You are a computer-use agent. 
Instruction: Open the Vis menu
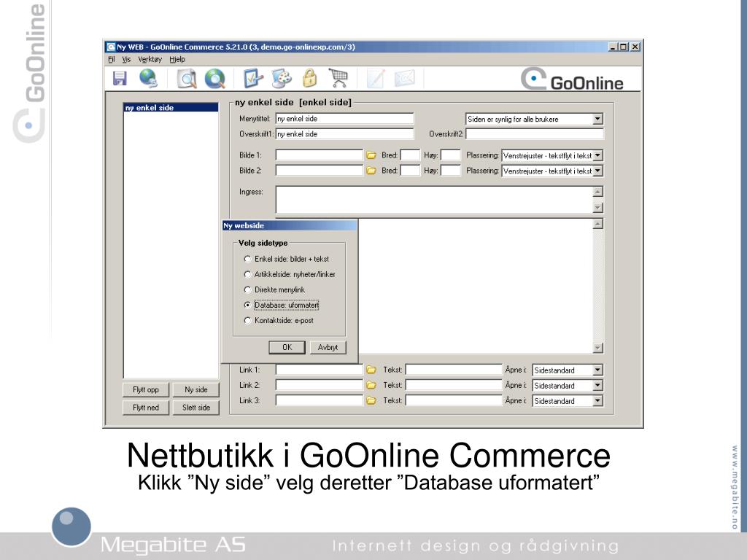pos(126,60)
